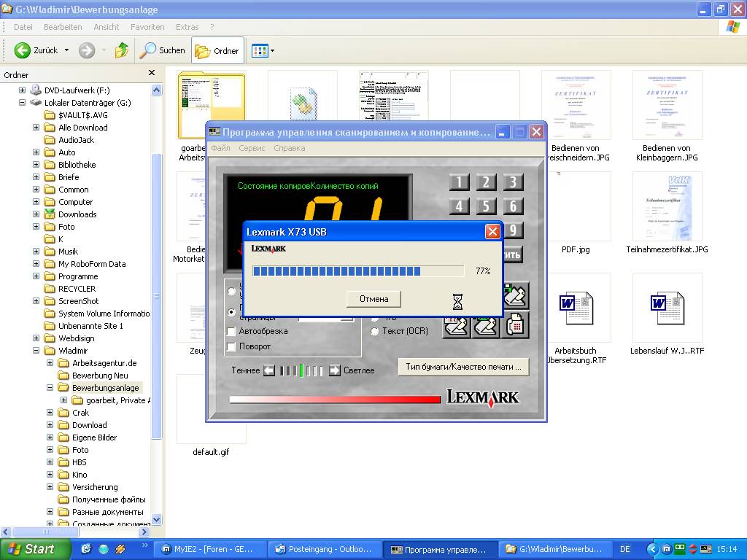The image size is (747, 560).
Task: Select the Bewerbung Neu folder in tree
Action: tap(100, 376)
